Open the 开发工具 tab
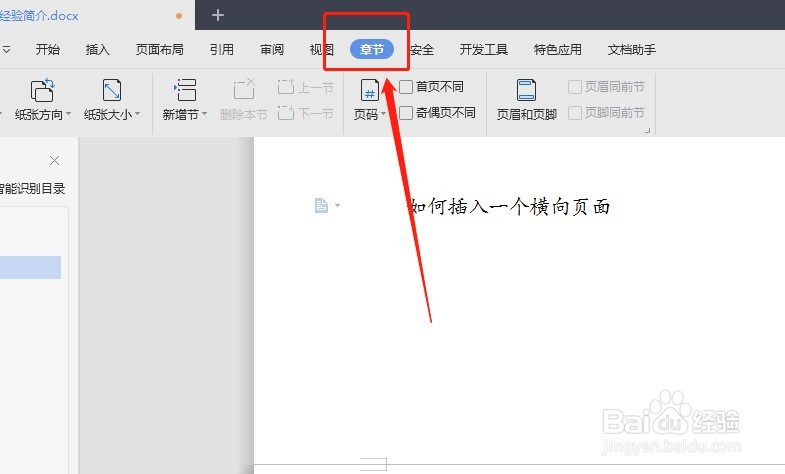 click(484, 50)
